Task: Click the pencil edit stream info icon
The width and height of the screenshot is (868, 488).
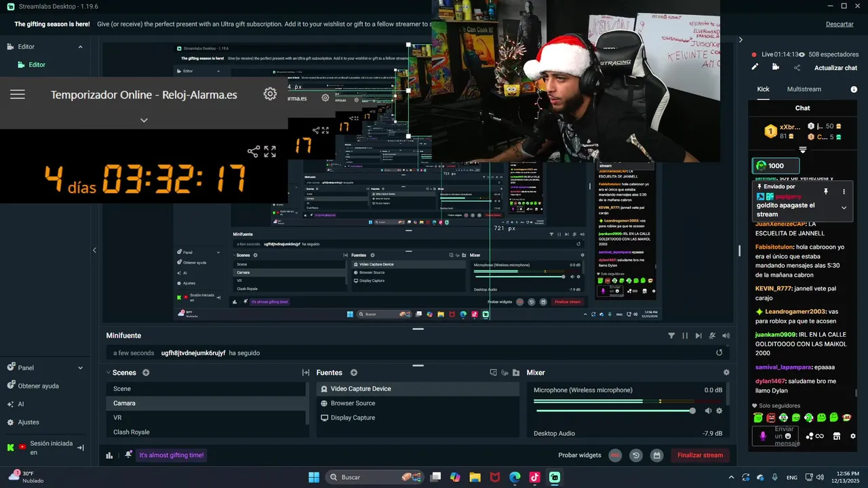Action: 755,67
